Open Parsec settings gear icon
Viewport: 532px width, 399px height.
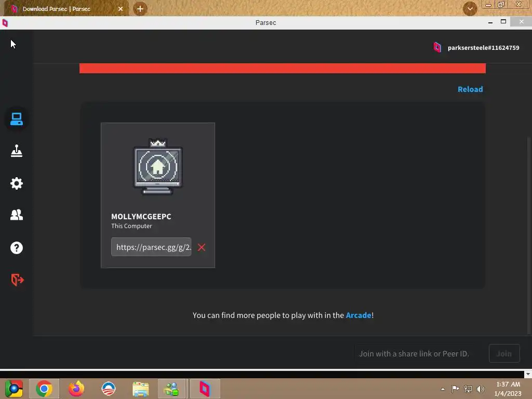tap(16, 183)
